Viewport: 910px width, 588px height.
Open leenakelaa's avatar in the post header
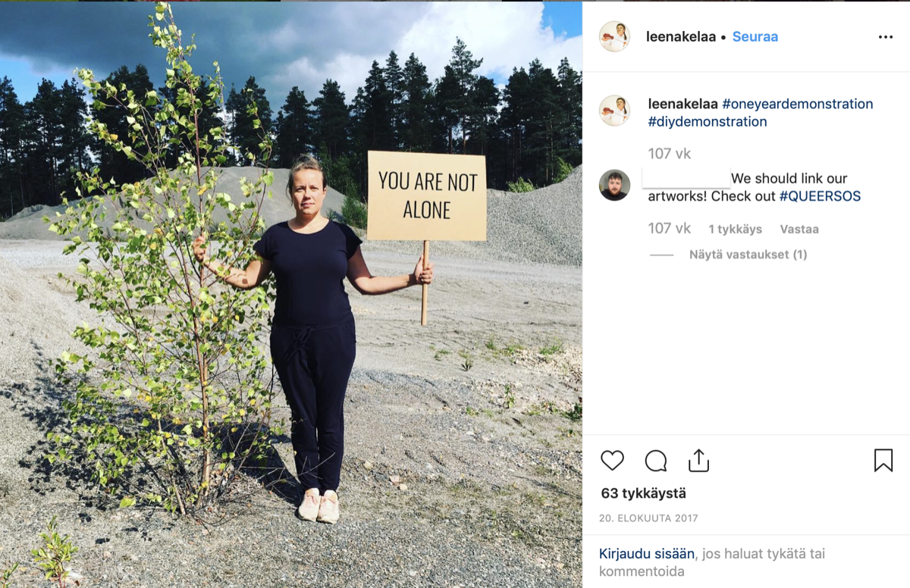tap(614, 36)
